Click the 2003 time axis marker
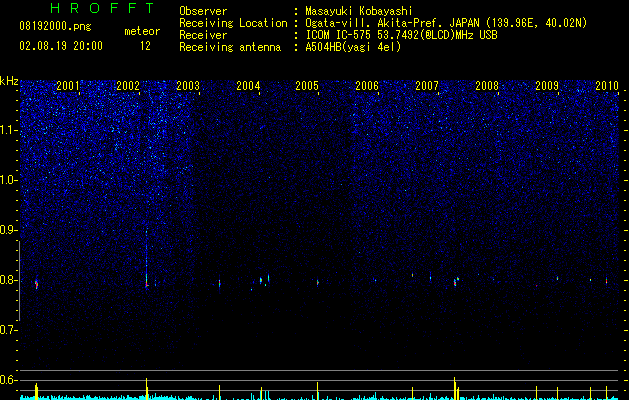Screen dimensions: 629x400 tap(188, 85)
